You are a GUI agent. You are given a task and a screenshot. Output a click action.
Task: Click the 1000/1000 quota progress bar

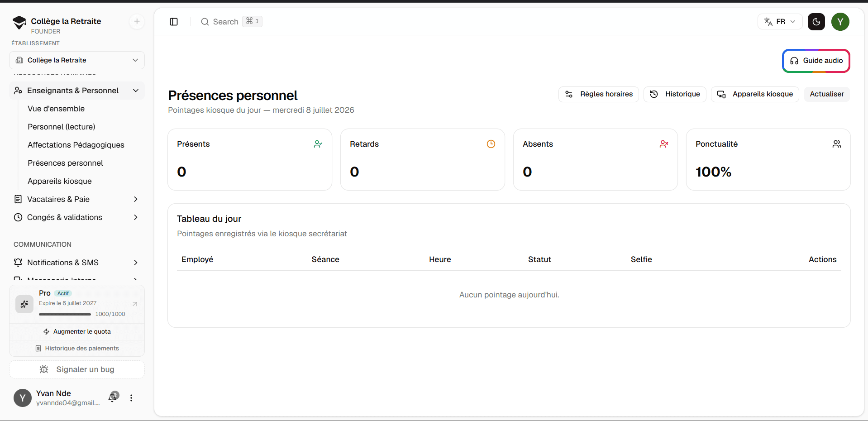tap(65, 314)
